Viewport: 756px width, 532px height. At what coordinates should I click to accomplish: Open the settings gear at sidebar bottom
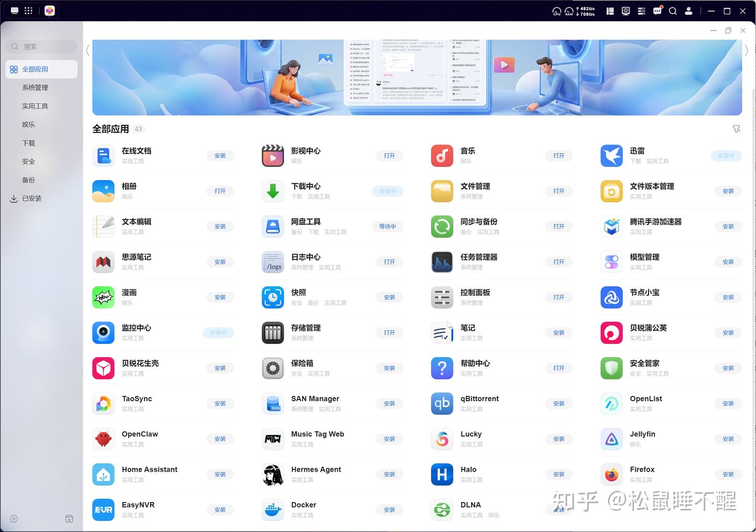(14, 519)
